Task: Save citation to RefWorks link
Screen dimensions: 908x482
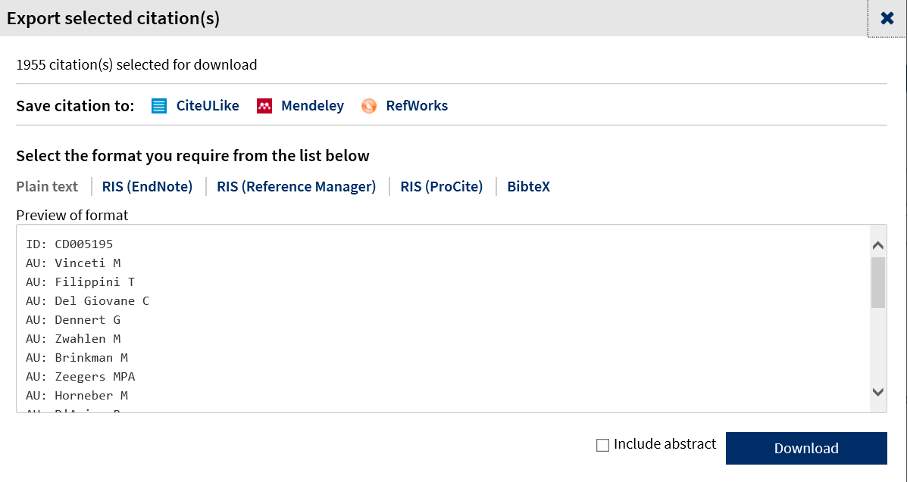Action: tap(417, 105)
